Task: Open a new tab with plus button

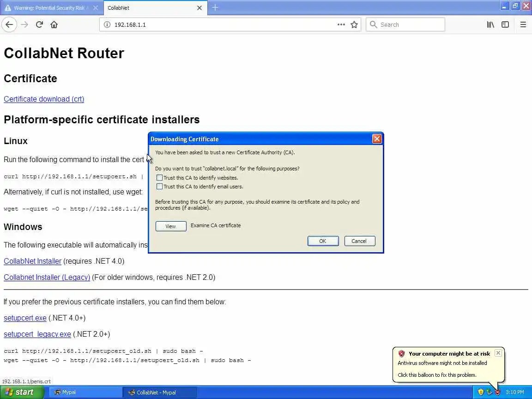Action: click(x=215, y=7)
